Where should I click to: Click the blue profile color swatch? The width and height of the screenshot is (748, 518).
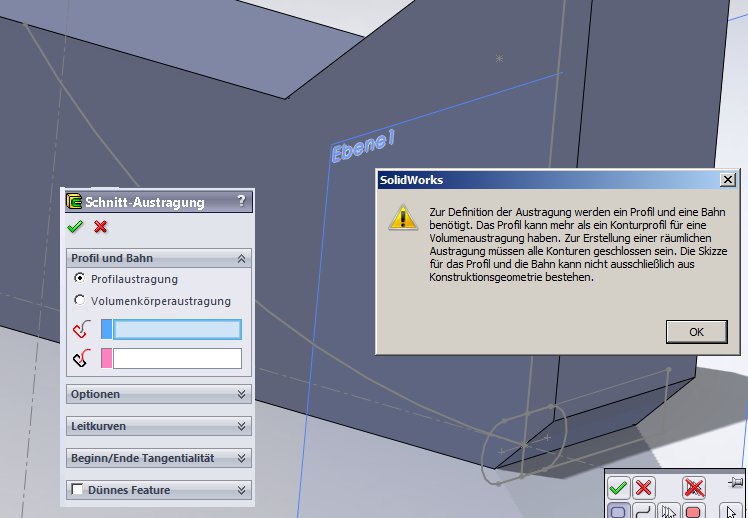coord(106,330)
